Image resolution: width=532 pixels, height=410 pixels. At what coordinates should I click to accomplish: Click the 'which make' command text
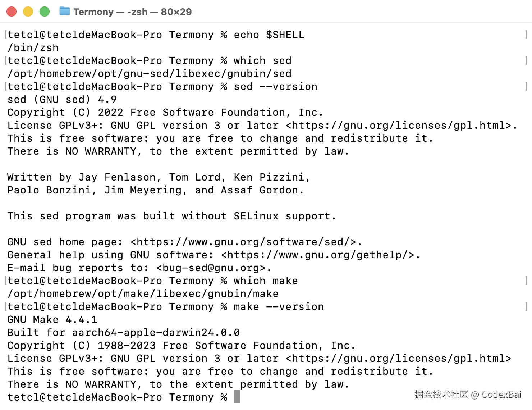[266, 281]
